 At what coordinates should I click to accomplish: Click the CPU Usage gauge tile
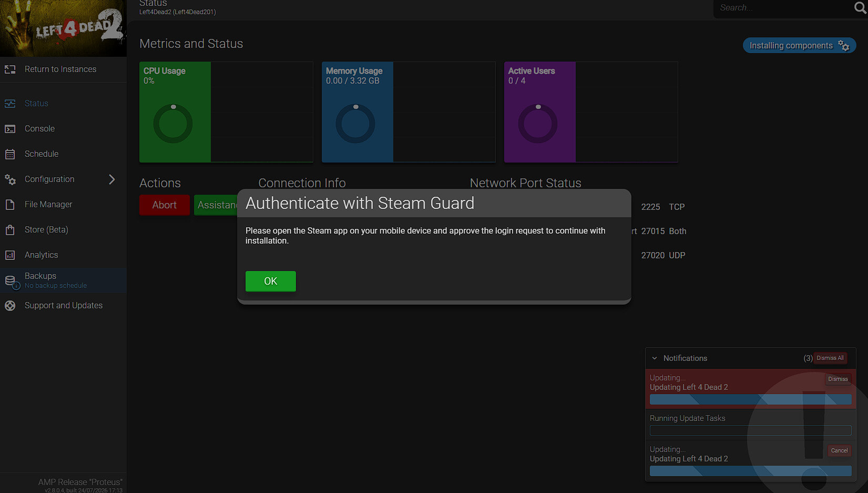175,112
